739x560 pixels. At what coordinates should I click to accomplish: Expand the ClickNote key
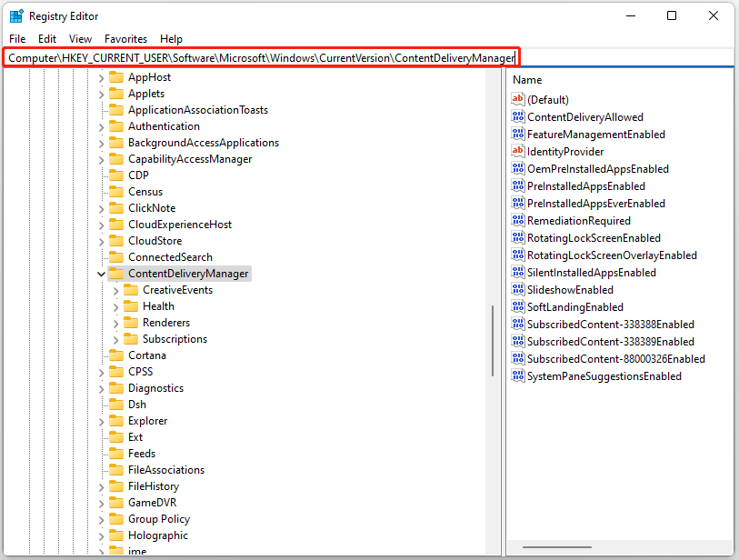tap(101, 209)
